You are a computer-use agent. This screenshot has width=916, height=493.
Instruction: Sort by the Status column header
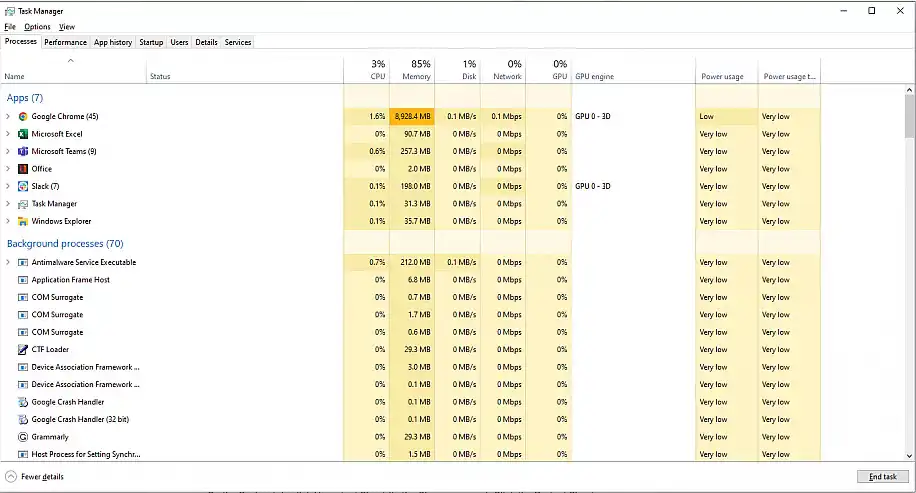245,70
